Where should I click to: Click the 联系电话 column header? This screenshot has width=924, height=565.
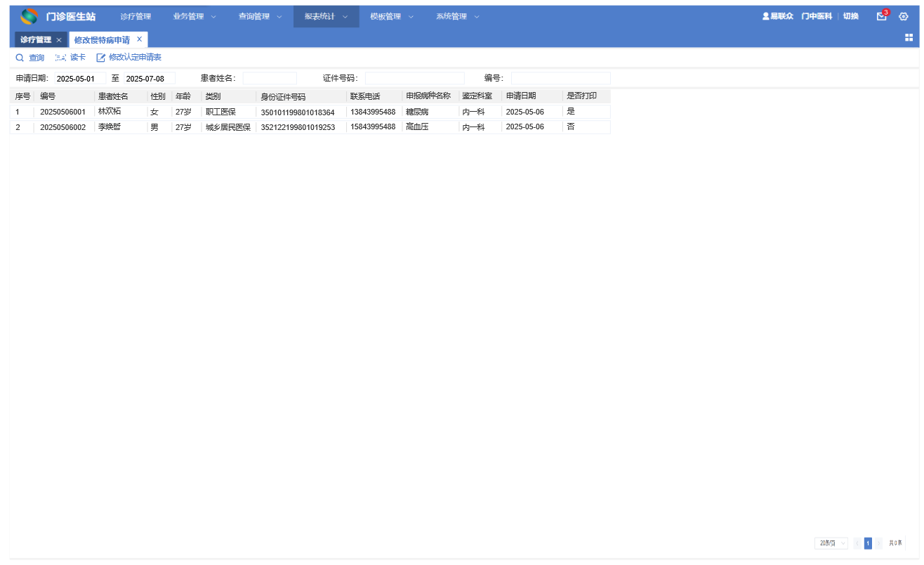pyautogui.click(x=365, y=96)
